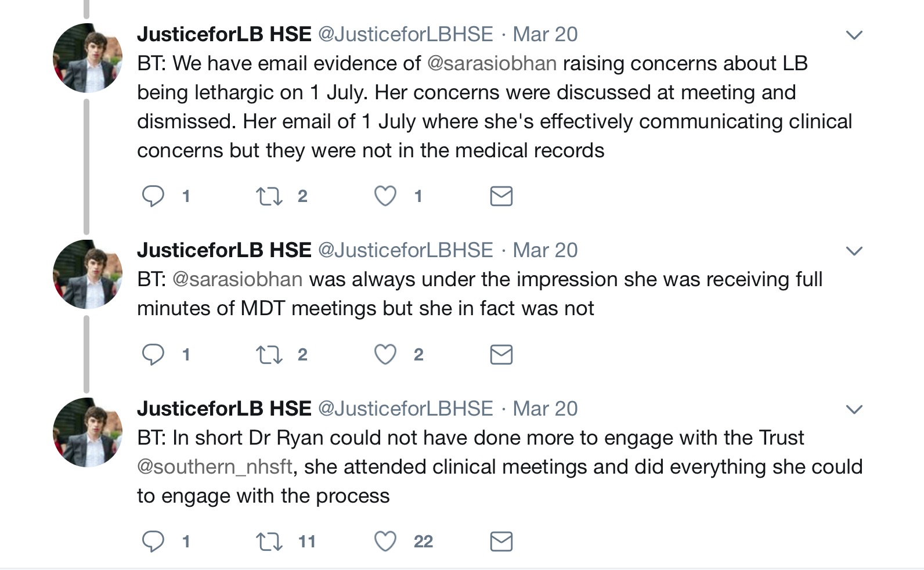924x570 pixels.
Task: Retweet the Dr Ryan engagement tweet
Action: (x=269, y=542)
